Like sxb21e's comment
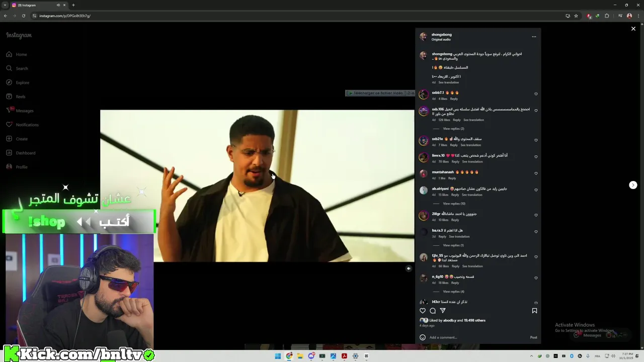Image resolution: width=644 pixels, height=362 pixels. (536, 140)
